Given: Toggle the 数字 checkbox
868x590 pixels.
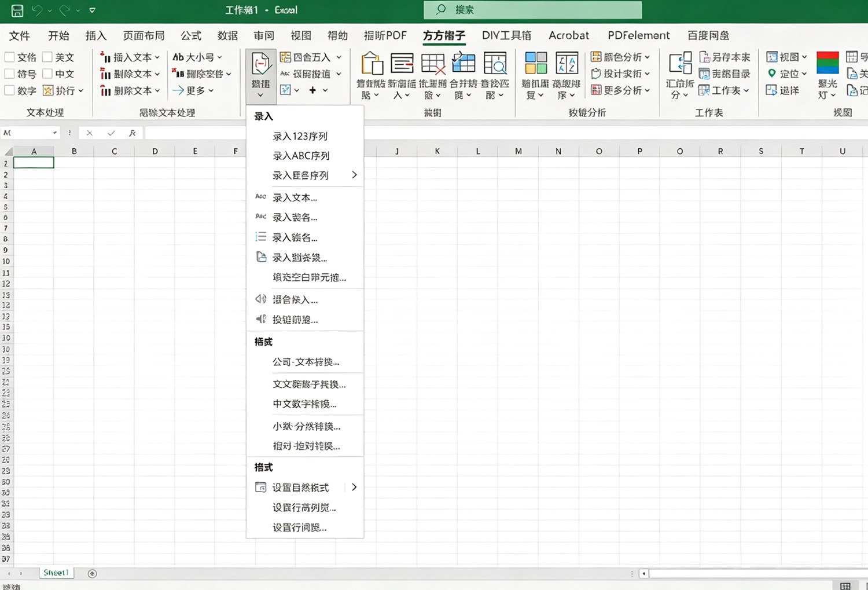Looking at the screenshot, I should point(9,90).
